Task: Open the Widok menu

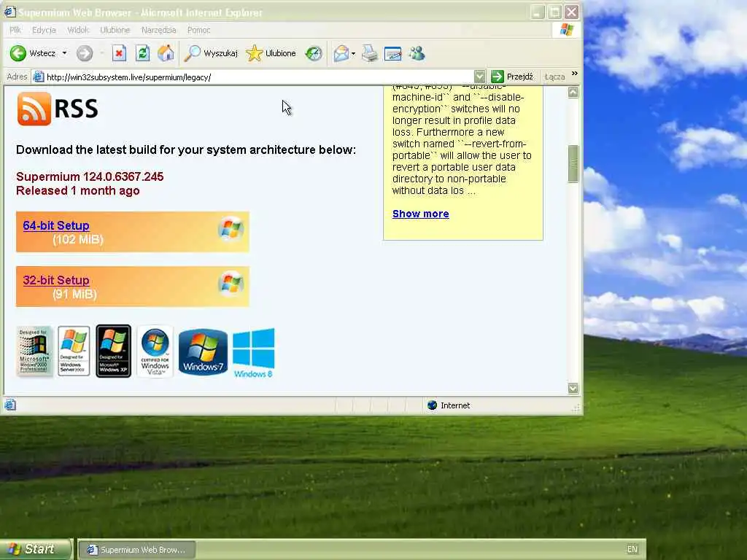Action: (x=79, y=30)
